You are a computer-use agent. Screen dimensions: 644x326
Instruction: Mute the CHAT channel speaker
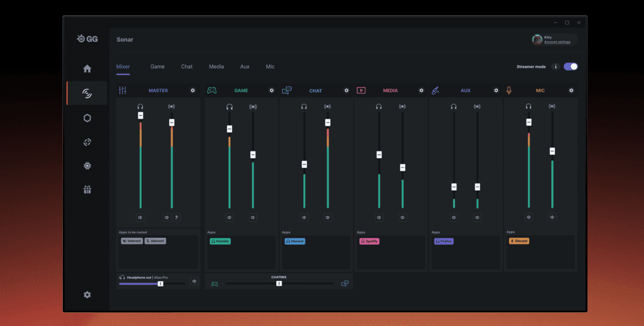[328, 217]
